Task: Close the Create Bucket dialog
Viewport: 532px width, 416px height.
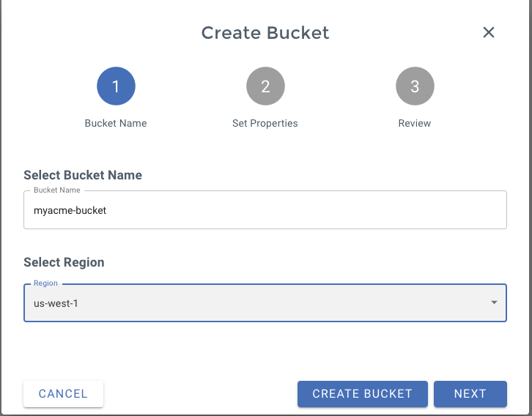Action: pyautogui.click(x=489, y=32)
